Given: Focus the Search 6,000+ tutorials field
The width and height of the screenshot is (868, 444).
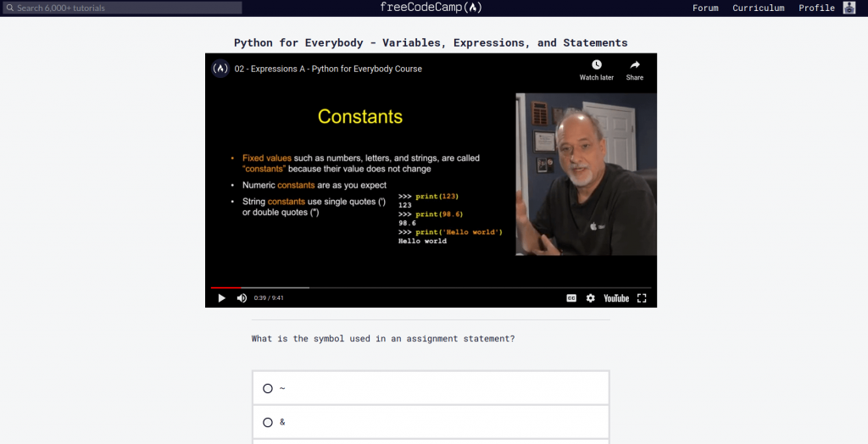Looking at the screenshot, I should tap(122, 8).
